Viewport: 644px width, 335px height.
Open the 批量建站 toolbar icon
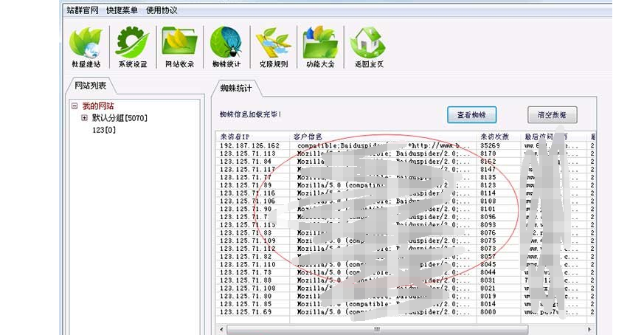pos(86,47)
